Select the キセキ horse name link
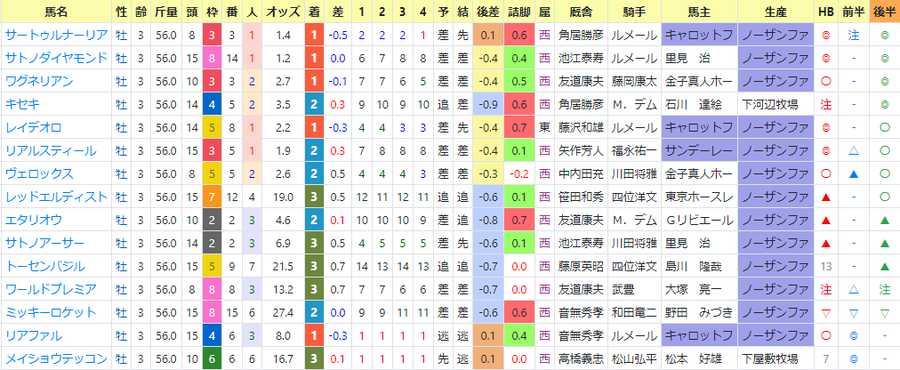 (22, 104)
